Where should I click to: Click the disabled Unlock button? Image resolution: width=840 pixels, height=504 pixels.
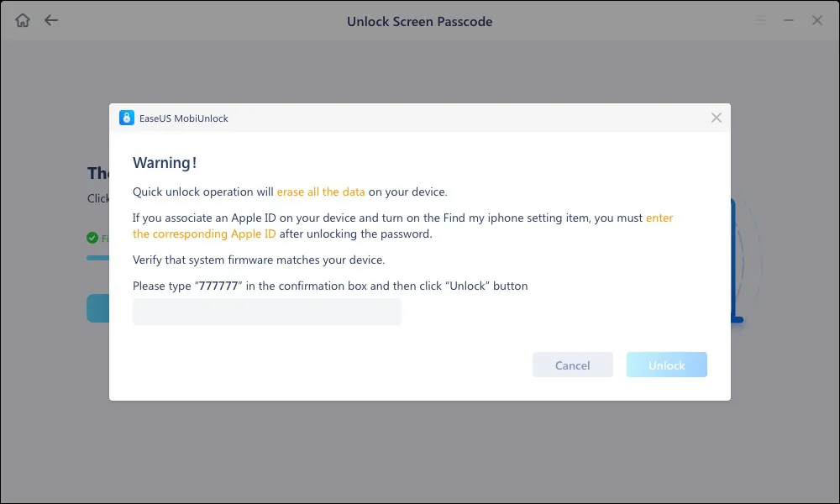666,365
